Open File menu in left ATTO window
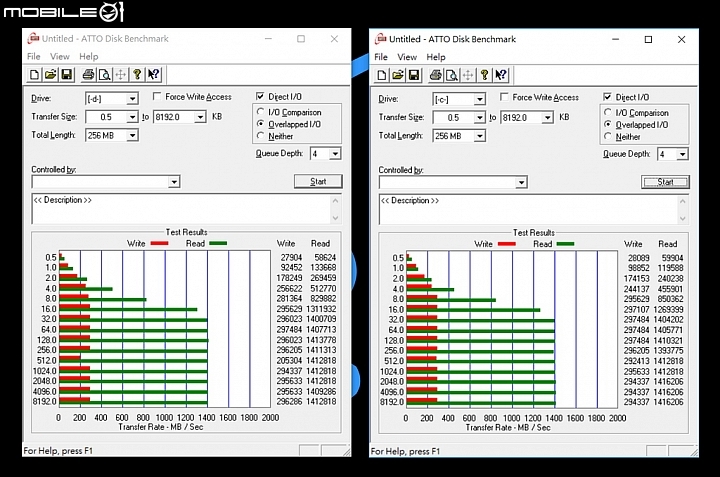The height and width of the screenshot is (477, 720). (34, 56)
